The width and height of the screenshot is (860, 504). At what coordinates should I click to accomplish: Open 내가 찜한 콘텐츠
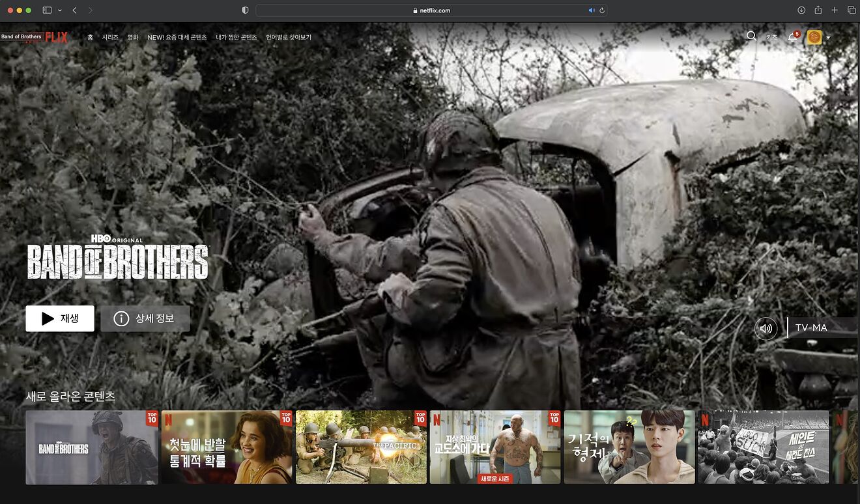click(x=236, y=37)
